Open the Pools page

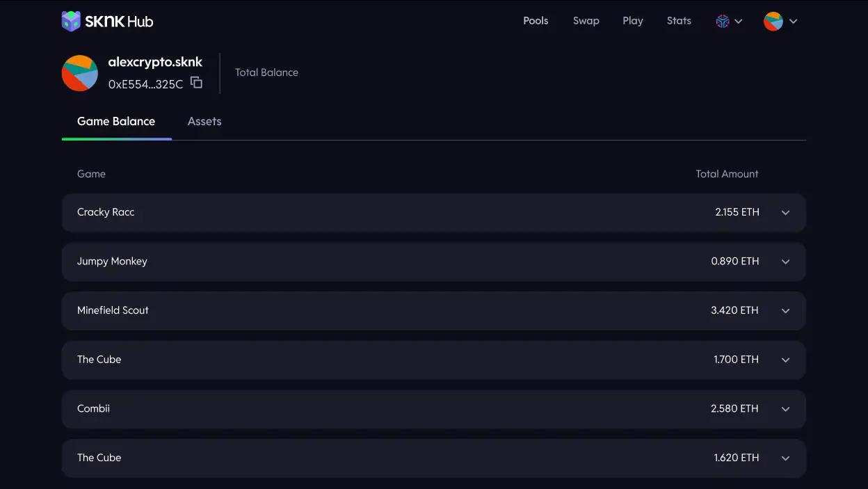tap(536, 21)
